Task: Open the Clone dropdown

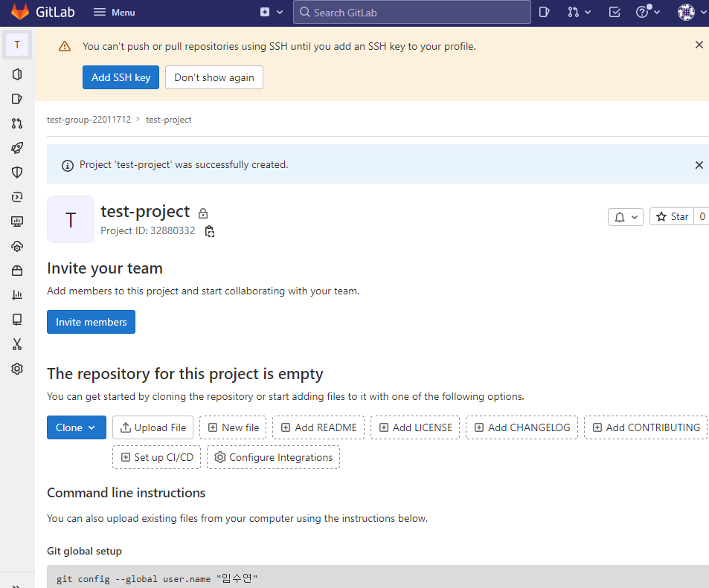Action: [x=77, y=427]
